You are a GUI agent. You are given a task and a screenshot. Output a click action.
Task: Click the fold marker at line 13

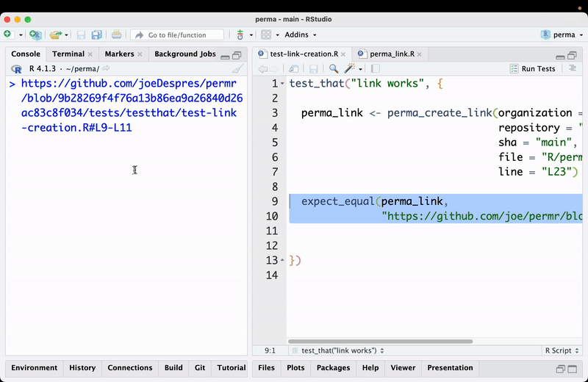pyautogui.click(x=283, y=260)
